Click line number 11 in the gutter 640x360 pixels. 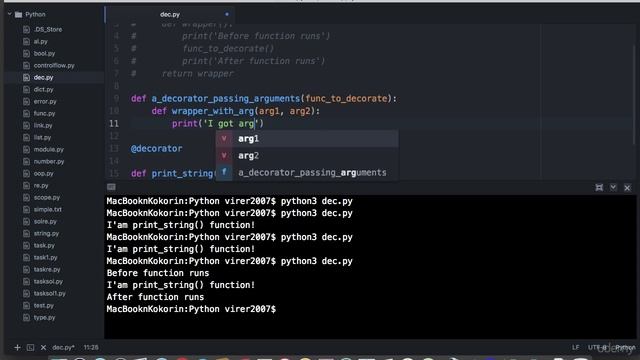click(114, 124)
